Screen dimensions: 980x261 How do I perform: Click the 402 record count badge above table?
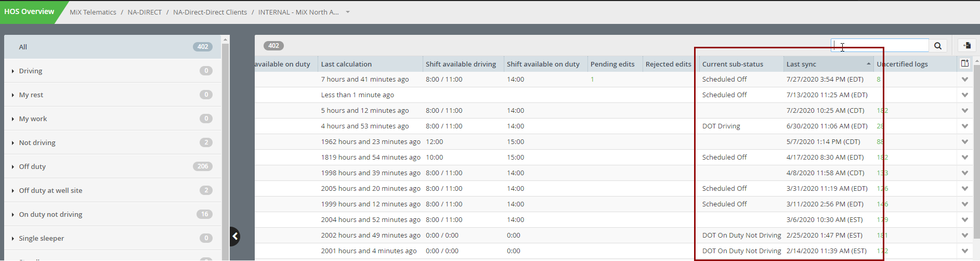point(273,46)
